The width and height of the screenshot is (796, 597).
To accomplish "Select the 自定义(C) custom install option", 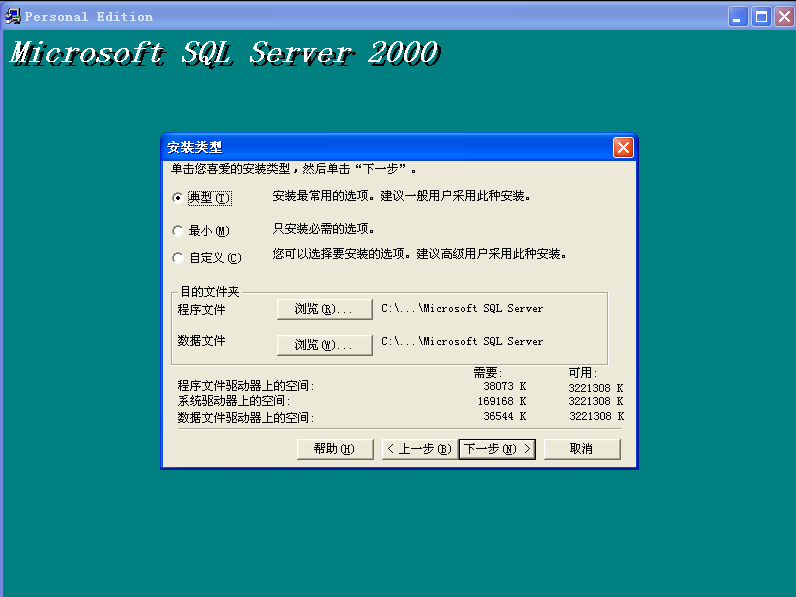I will 178,258.
